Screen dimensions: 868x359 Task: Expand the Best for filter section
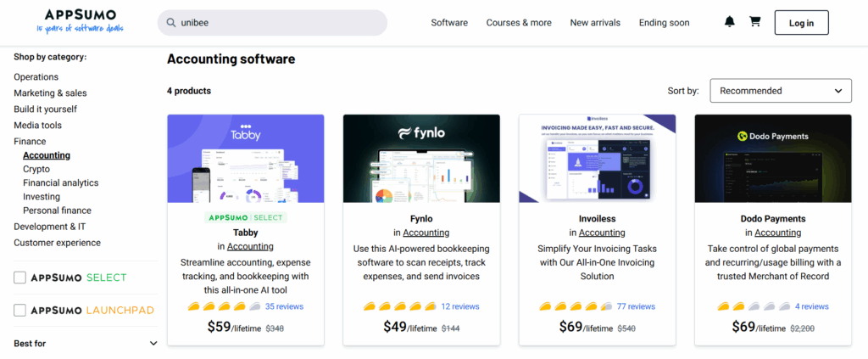pyautogui.click(x=153, y=344)
